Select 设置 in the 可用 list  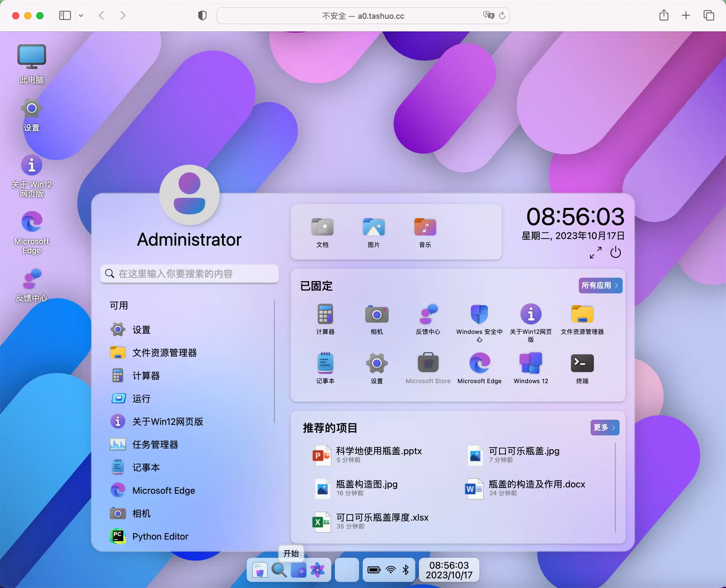(190, 330)
